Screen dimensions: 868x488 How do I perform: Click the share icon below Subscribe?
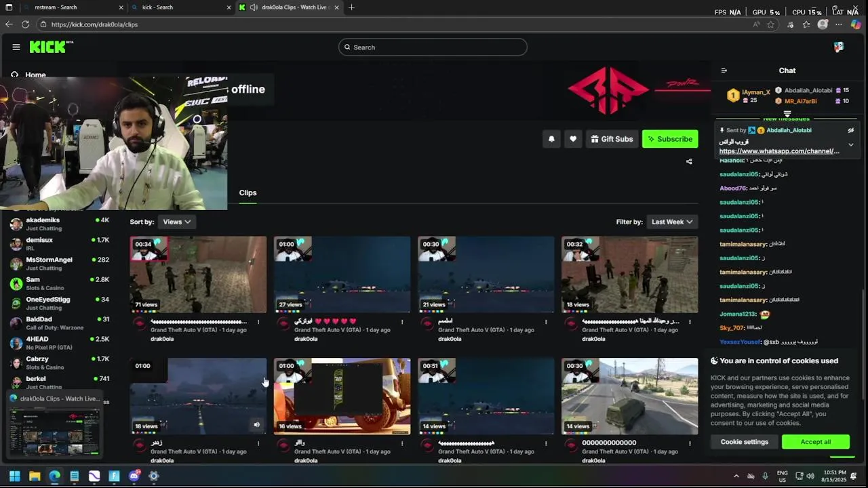(x=689, y=161)
